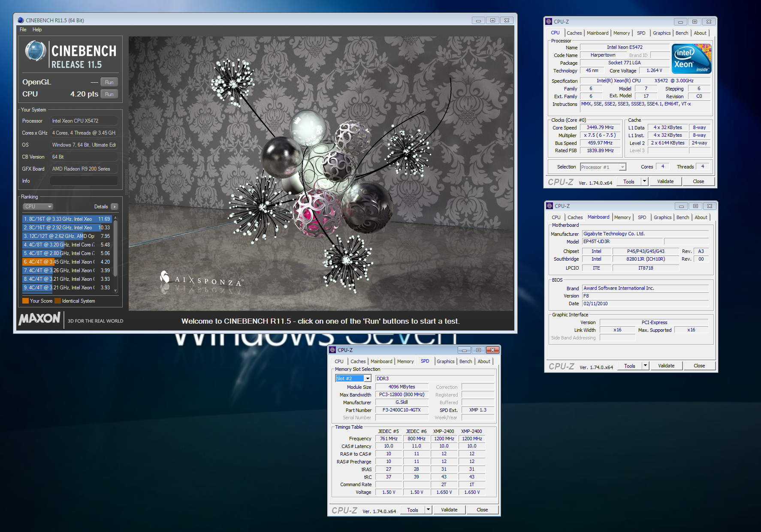Open Processor #1 selection dropdown
Screen dimensions: 761x532
(603, 167)
